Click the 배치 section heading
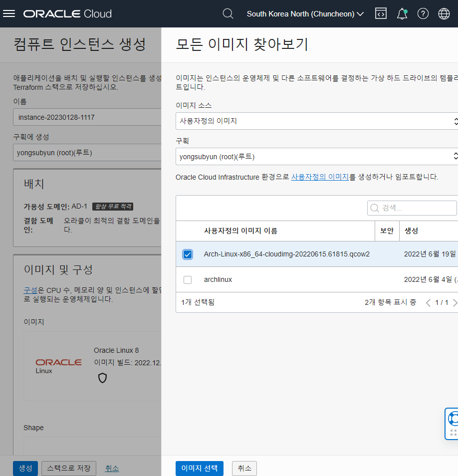Screen dimensions: 458x476 34,184
